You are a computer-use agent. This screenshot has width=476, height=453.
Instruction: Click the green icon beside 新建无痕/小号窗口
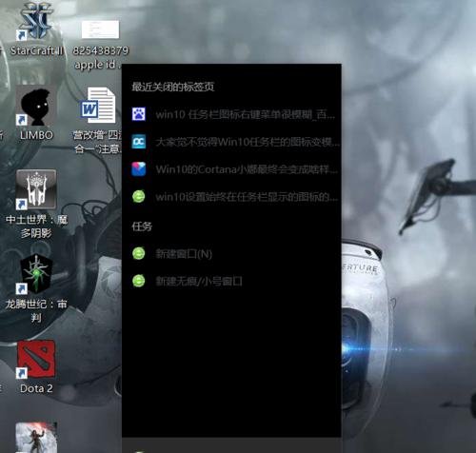click(x=139, y=281)
